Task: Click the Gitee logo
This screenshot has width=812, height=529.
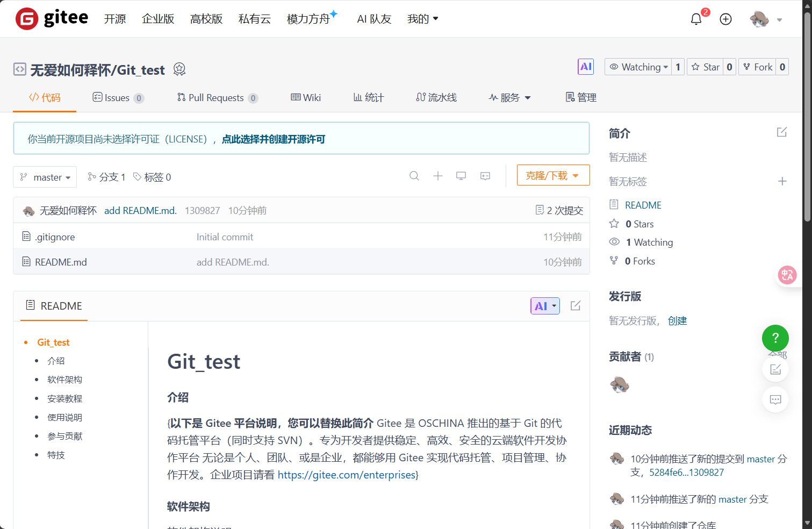Action: tap(52, 19)
